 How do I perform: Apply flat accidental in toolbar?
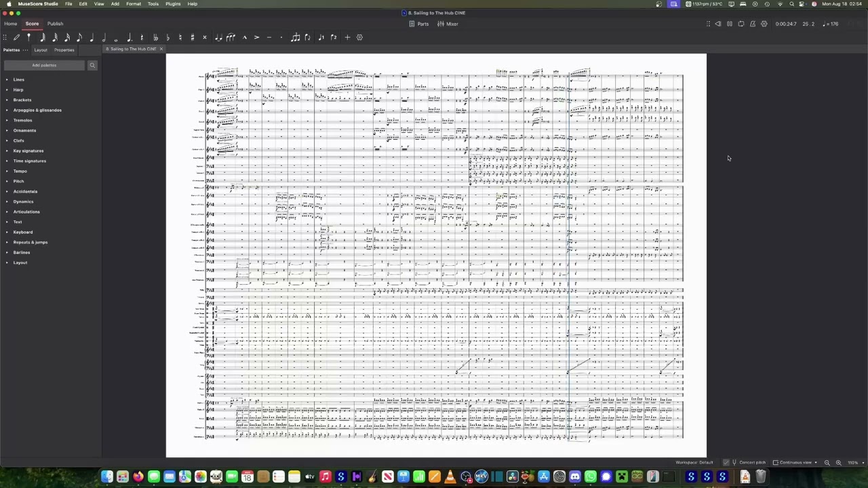(167, 37)
